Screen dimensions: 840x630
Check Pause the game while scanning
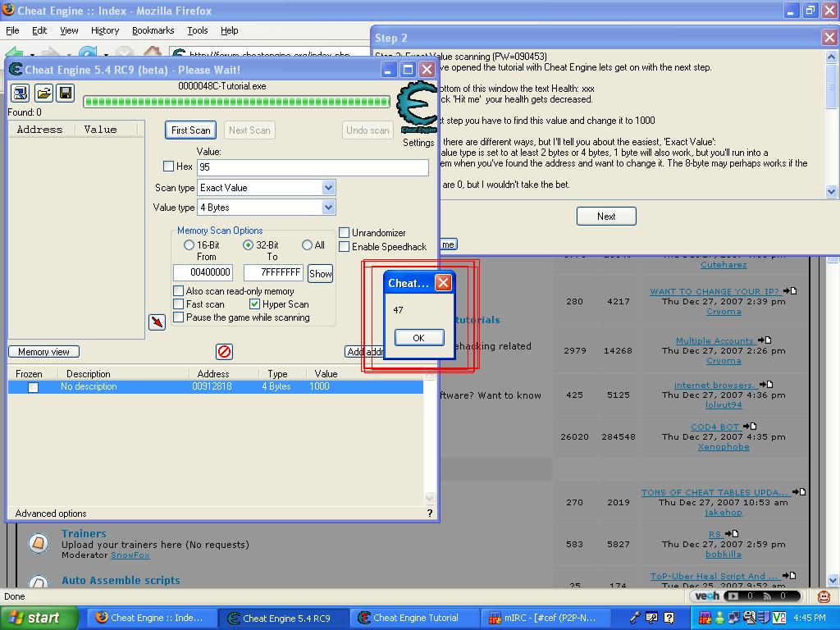click(178, 317)
